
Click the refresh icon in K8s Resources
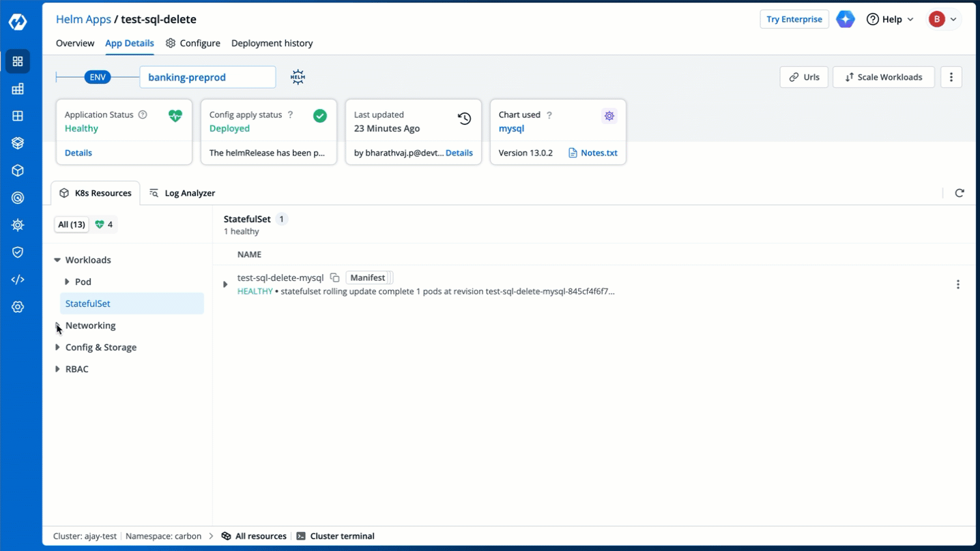(959, 193)
